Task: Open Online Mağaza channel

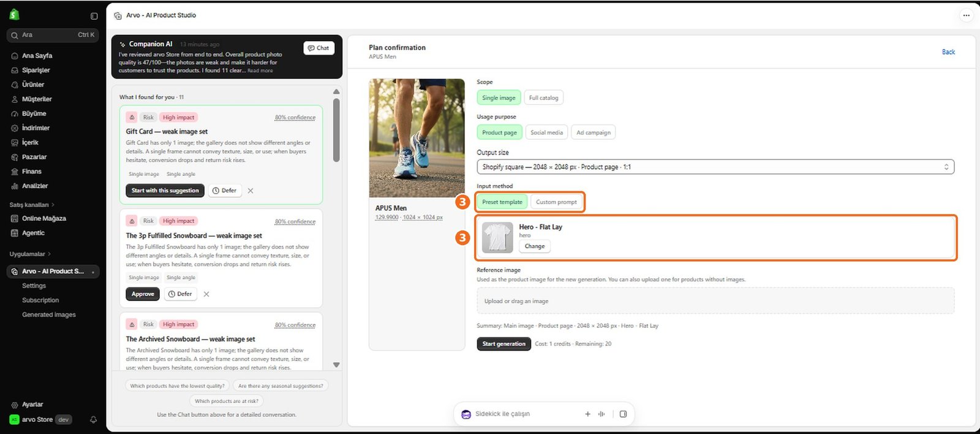Action: click(x=43, y=218)
